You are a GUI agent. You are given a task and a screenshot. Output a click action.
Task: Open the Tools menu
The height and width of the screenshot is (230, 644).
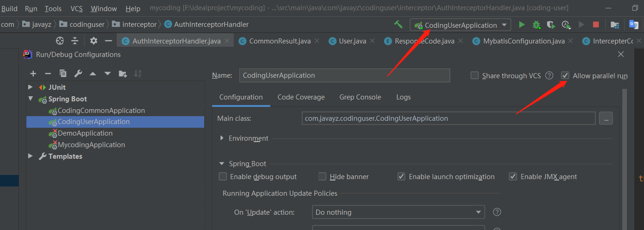(53, 8)
